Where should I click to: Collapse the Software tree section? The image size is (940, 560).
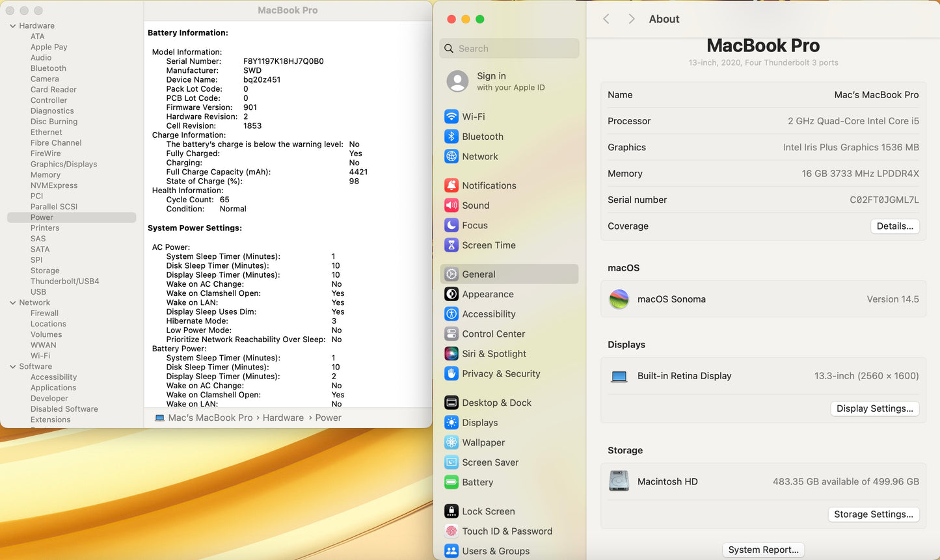13,367
